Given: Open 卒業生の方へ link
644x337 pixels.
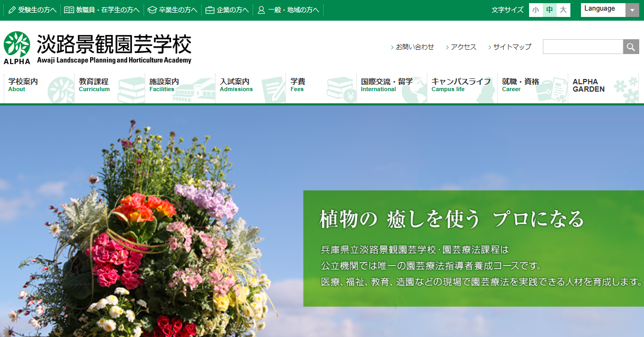Looking at the screenshot, I should point(178,10).
